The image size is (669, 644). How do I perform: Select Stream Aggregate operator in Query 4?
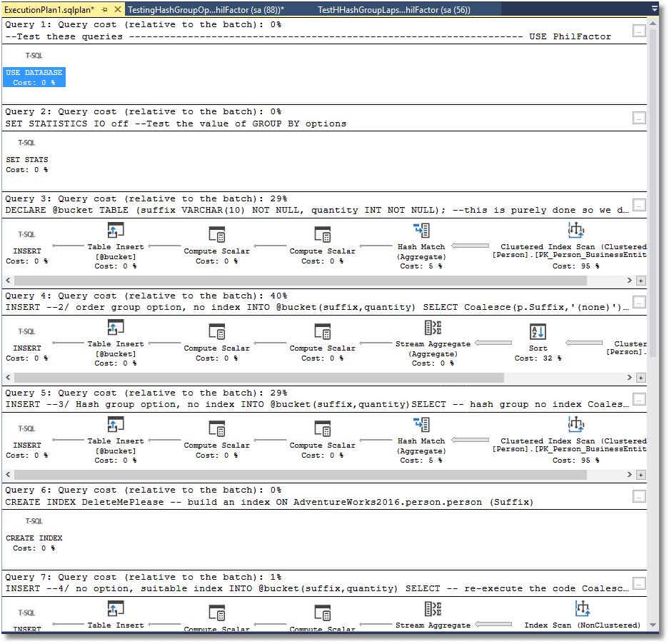[433, 328]
